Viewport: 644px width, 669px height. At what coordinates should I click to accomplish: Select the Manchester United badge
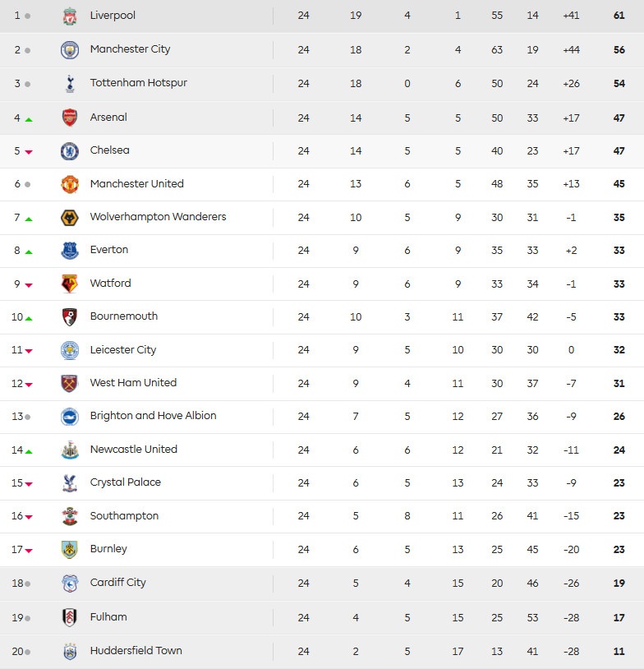pos(70,182)
